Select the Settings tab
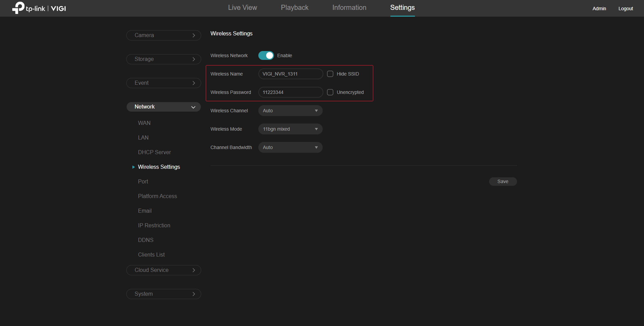The image size is (644, 326). click(x=402, y=7)
